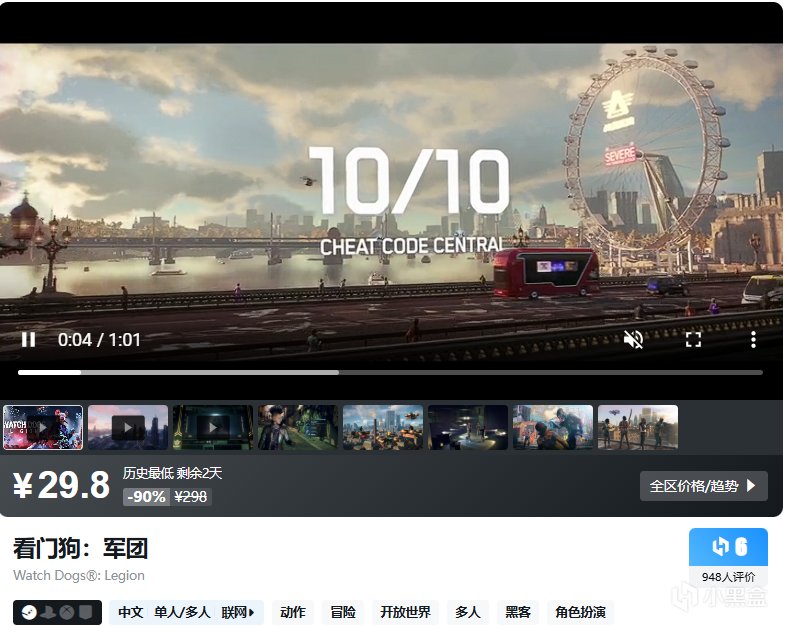Select the Watch Dogs Legion logo trailer thumbnail
790x627 pixels.
[x=43, y=427]
